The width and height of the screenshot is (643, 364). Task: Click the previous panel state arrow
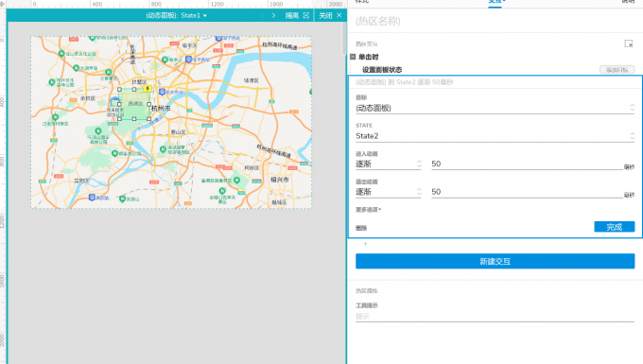point(263,15)
